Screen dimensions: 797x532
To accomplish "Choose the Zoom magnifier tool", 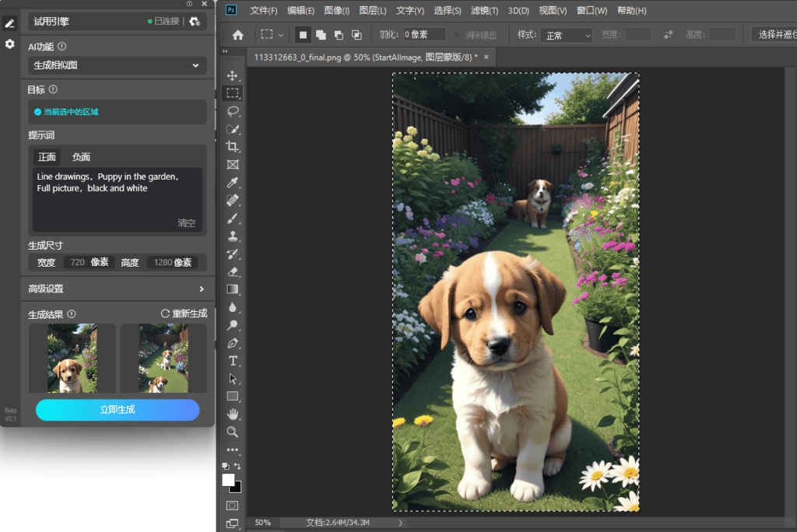I will (x=232, y=432).
